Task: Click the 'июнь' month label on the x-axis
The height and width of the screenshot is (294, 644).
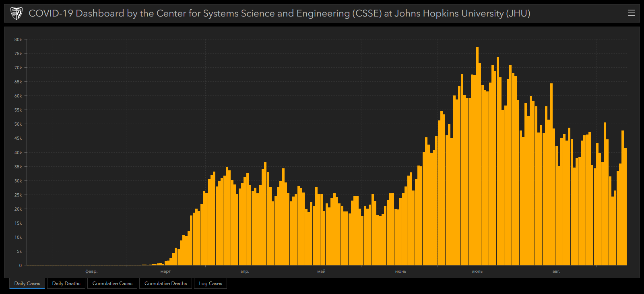Action: 400,271
